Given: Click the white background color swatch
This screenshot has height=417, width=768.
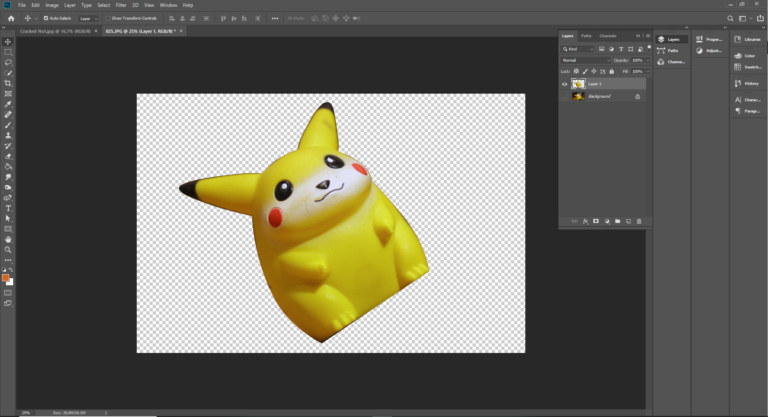Looking at the screenshot, I should pos(11,283).
